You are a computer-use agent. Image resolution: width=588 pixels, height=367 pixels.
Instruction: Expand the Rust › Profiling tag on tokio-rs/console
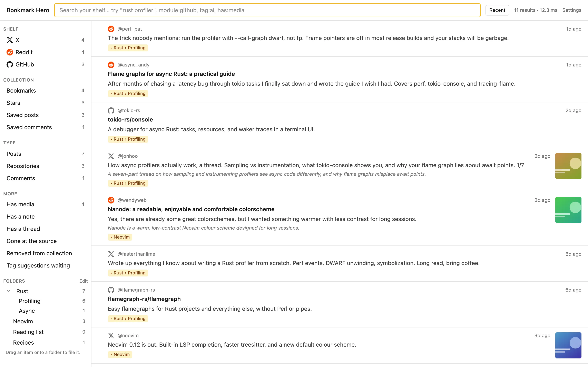click(128, 139)
